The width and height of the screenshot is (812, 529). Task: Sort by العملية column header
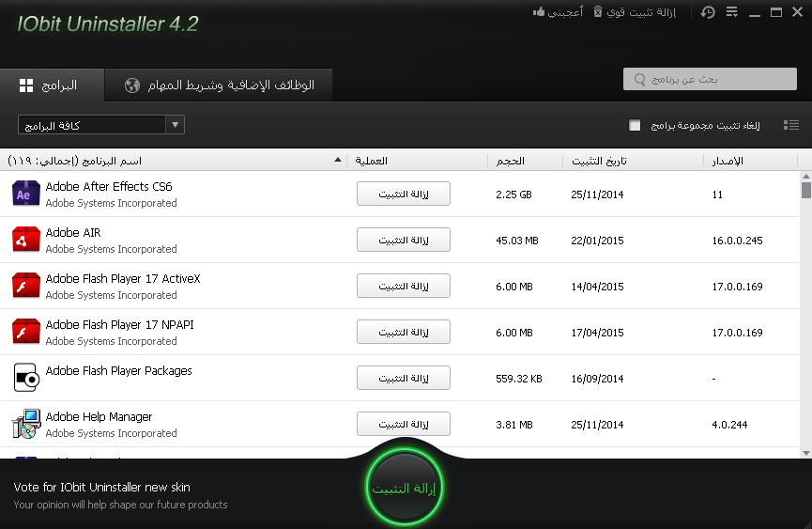click(x=372, y=161)
